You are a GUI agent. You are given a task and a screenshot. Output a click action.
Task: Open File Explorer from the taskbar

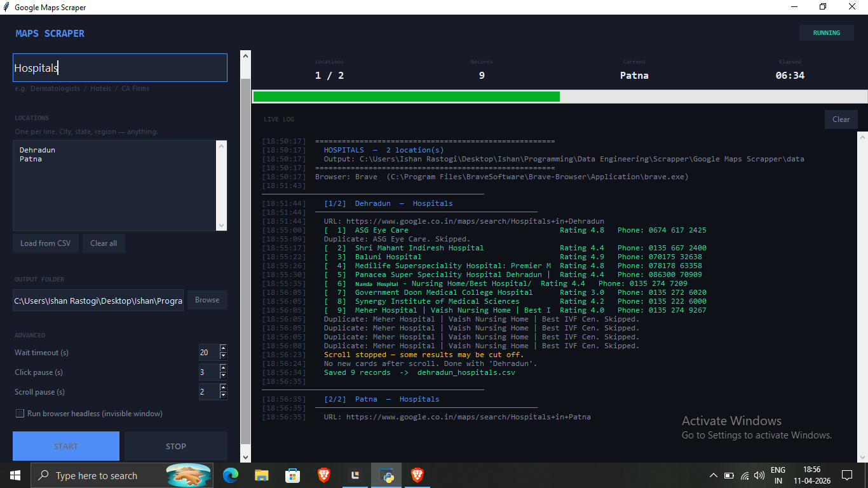tap(262, 475)
